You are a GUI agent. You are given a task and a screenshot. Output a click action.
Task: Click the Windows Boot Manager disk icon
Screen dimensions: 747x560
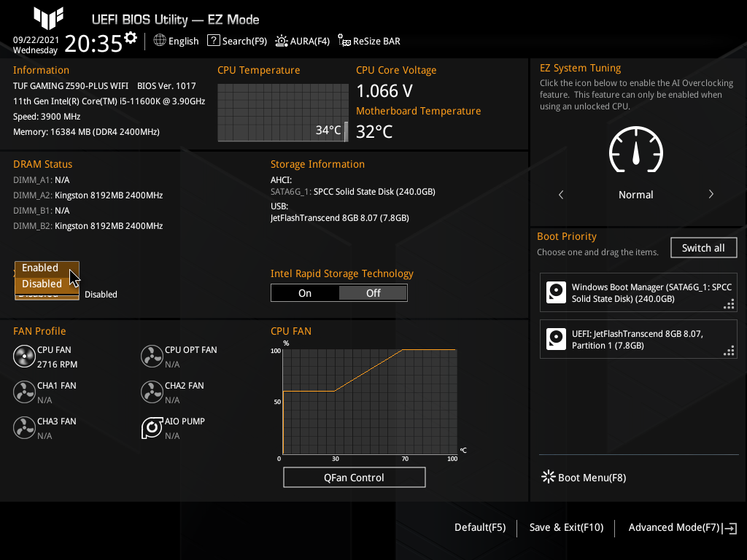tap(556, 292)
